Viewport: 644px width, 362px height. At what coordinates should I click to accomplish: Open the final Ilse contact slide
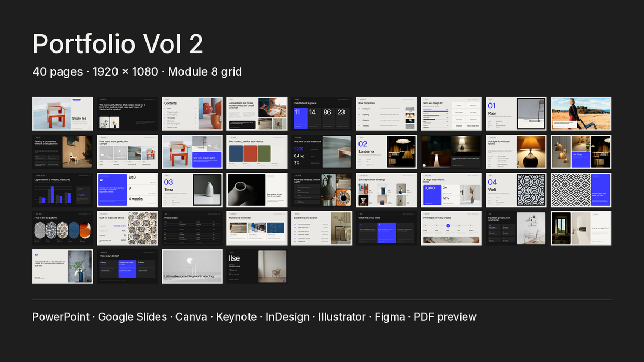tap(257, 266)
